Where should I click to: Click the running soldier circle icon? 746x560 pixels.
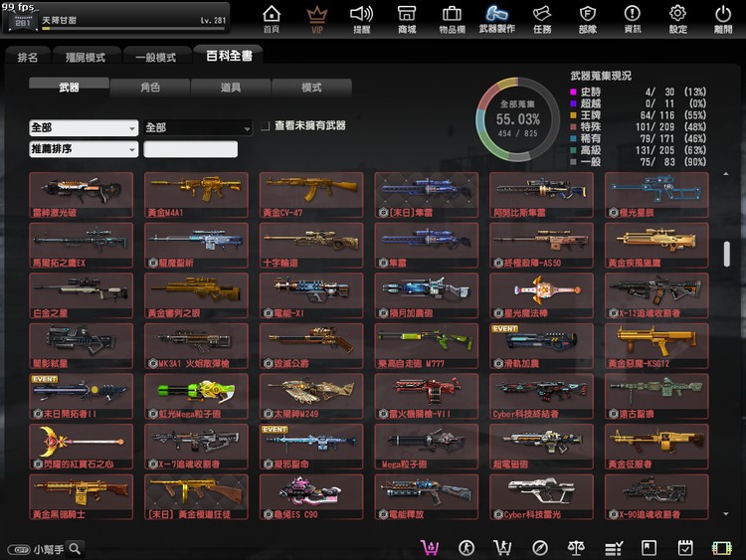point(466,548)
